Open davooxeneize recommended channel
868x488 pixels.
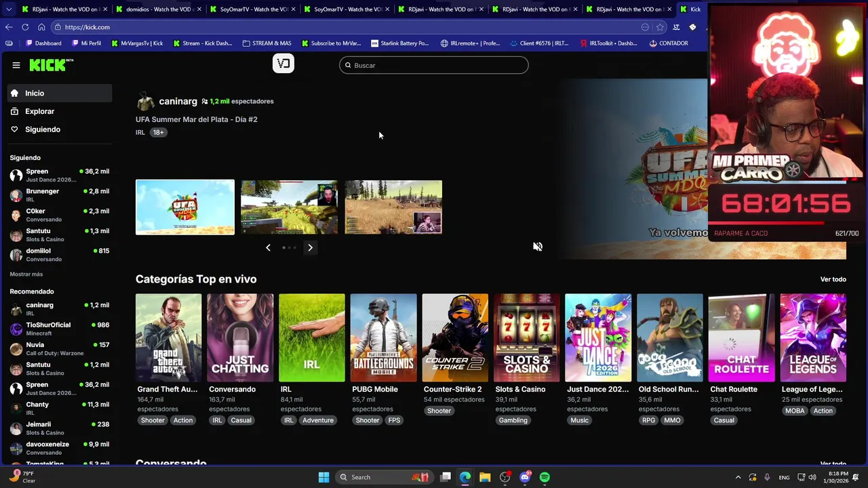click(60, 448)
